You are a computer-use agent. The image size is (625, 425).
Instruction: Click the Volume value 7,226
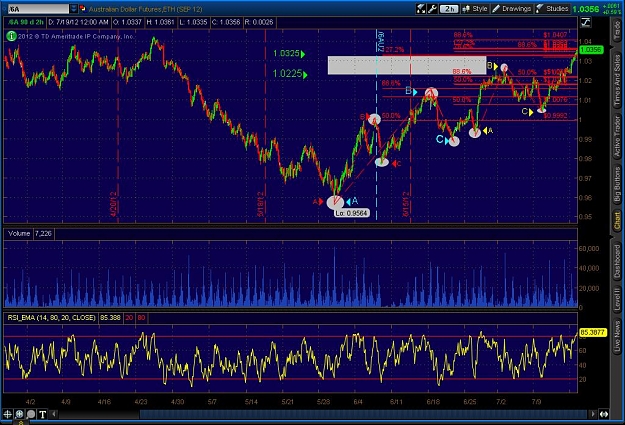(x=43, y=234)
